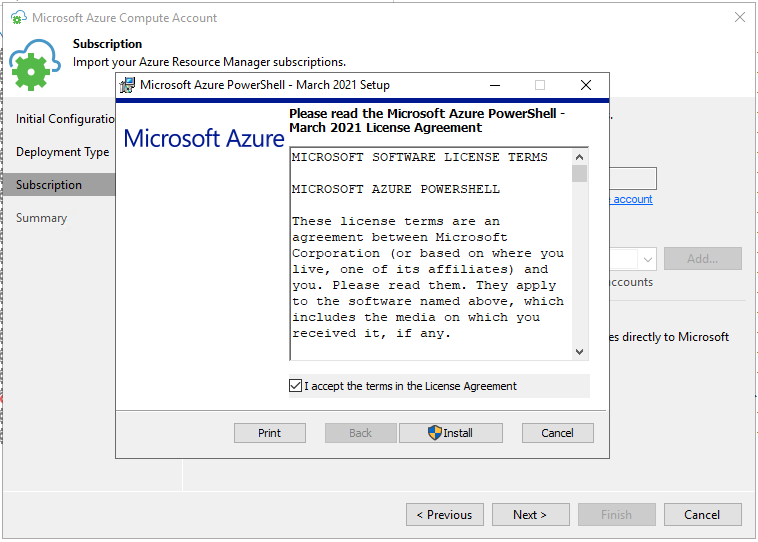Click the Microsoft Azure logo text
Image resolution: width=758 pixels, height=542 pixels.
(204, 138)
